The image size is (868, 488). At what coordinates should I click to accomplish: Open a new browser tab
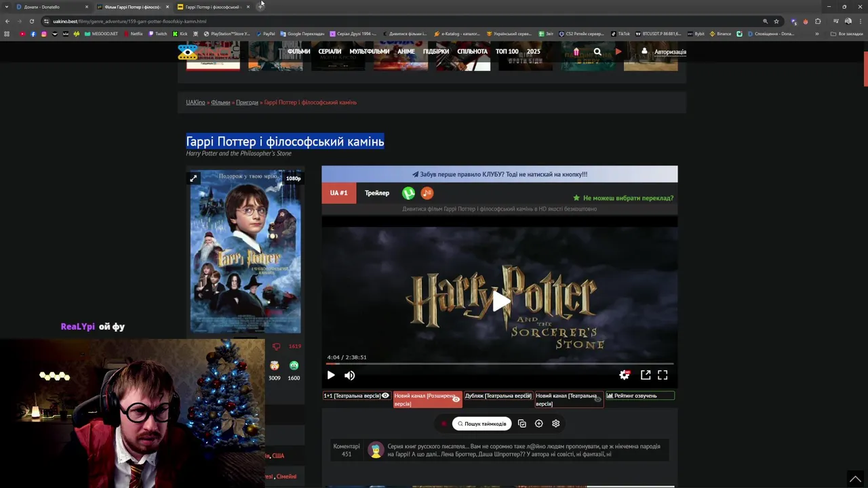(x=261, y=7)
